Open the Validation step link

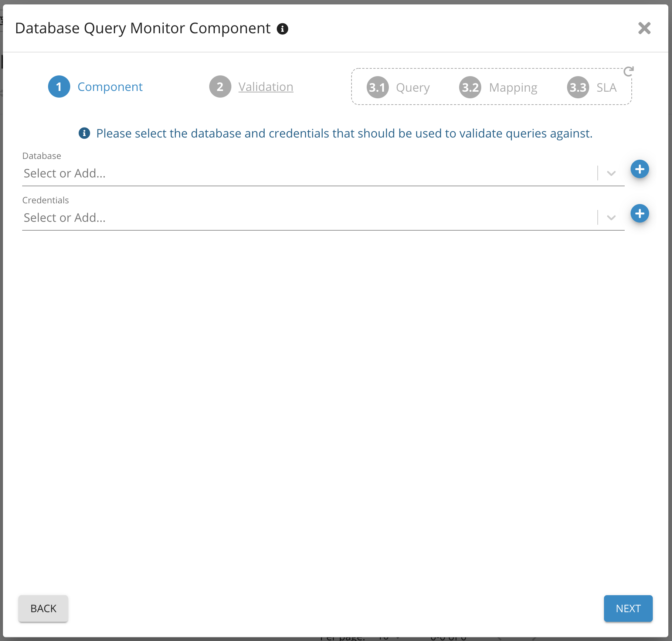click(266, 87)
